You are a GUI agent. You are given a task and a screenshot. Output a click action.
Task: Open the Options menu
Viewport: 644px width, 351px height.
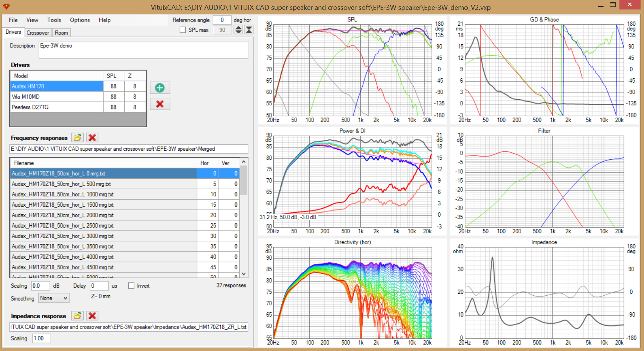[80, 20]
